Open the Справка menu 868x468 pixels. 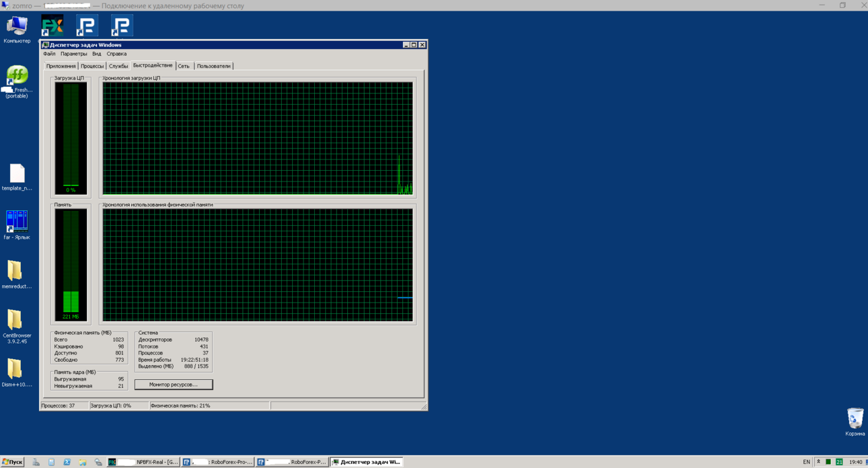116,54
